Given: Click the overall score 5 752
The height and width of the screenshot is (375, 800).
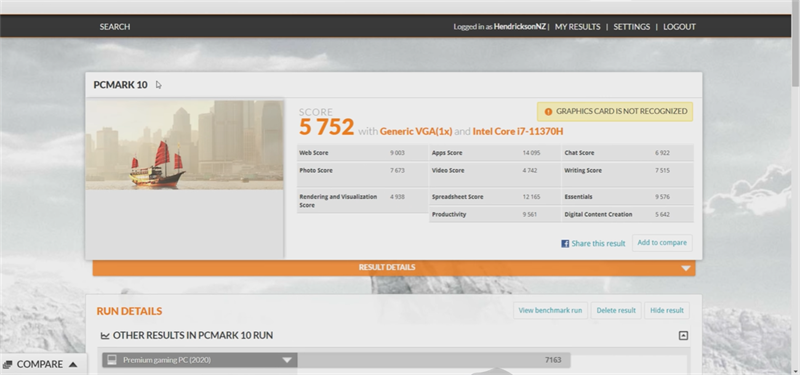Looking at the screenshot, I should 327,127.
